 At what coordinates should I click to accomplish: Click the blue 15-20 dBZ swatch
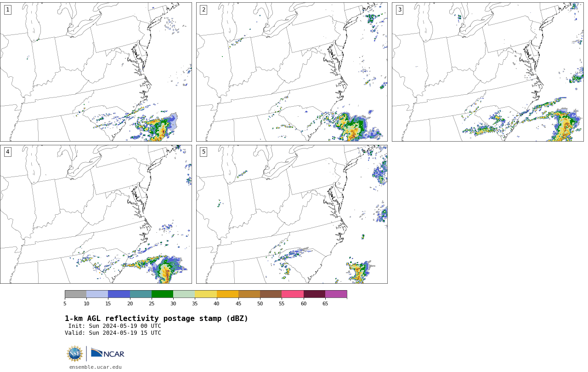point(119,294)
